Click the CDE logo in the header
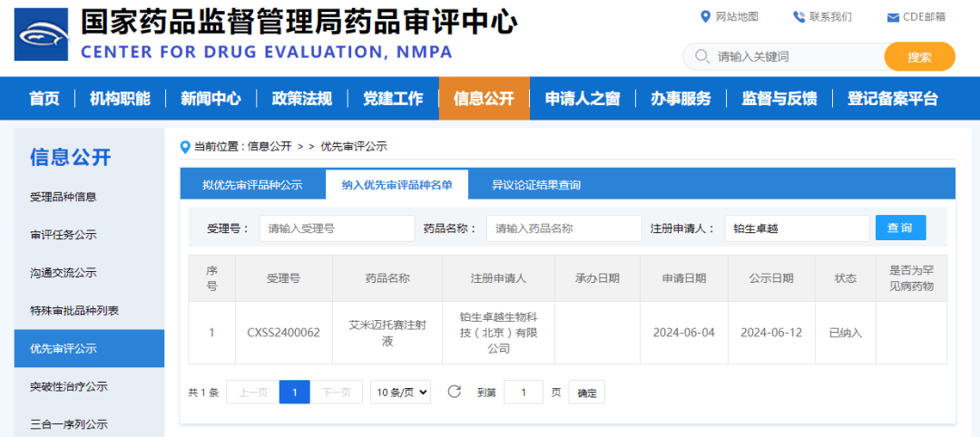The width and height of the screenshot is (980, 437). [x=41, y=34]
